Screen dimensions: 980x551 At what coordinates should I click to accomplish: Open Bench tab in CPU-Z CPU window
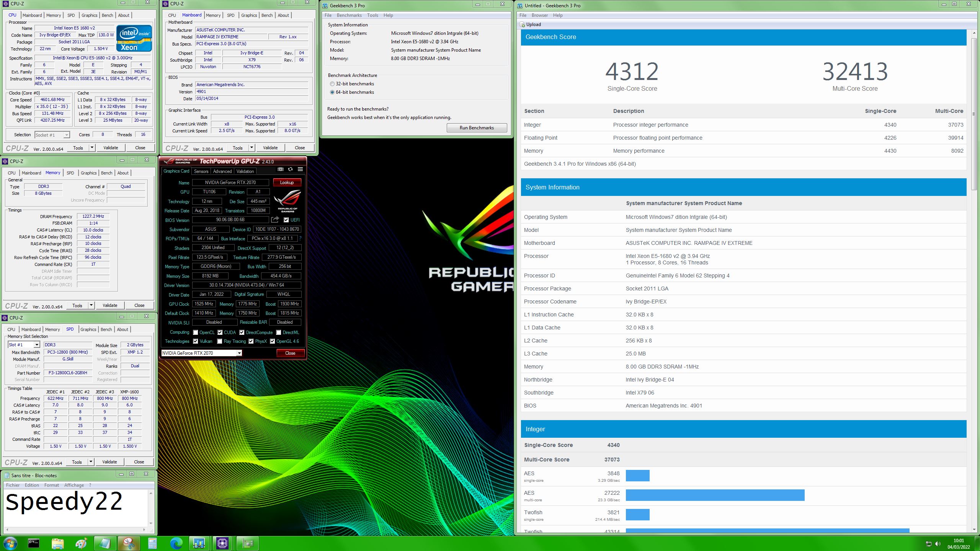108,15
